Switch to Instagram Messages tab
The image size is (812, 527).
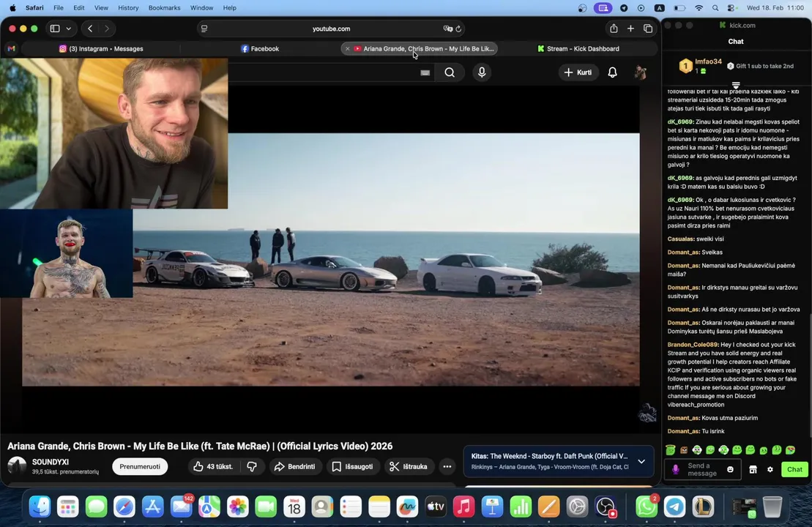click(x=101, y=48)
